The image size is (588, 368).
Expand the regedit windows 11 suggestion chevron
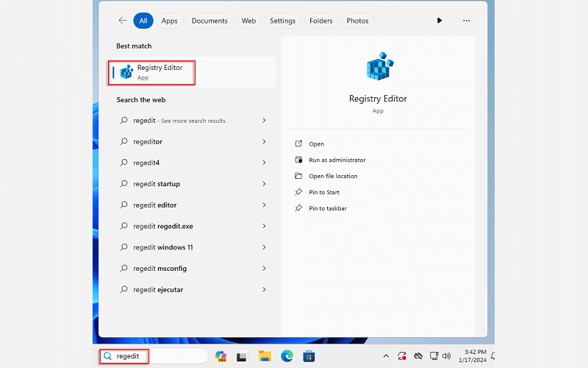tap(264, 247)
